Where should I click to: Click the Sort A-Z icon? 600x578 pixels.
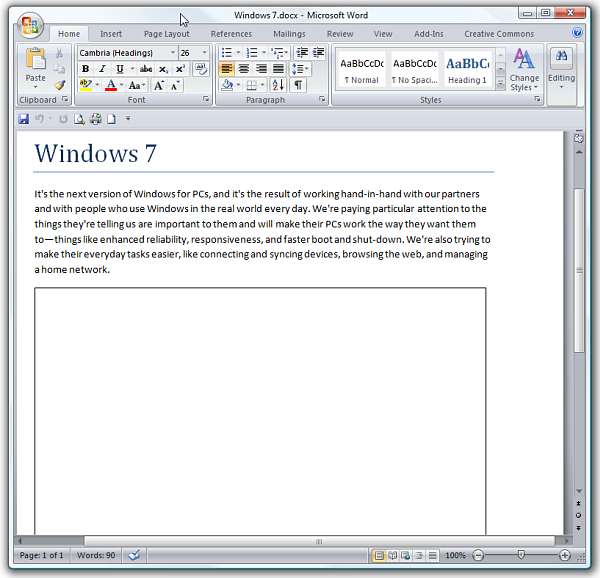click(278, 85)
